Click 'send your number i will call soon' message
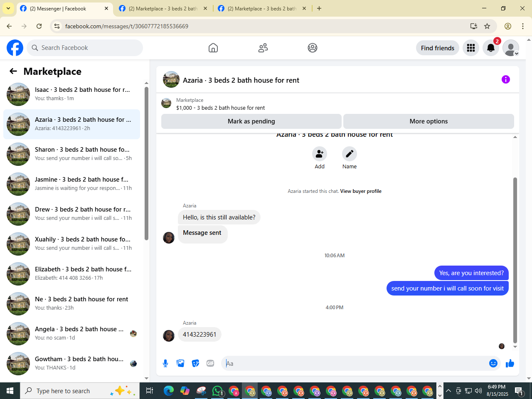Viewport: 532px width, 399px height. point(448,288)
